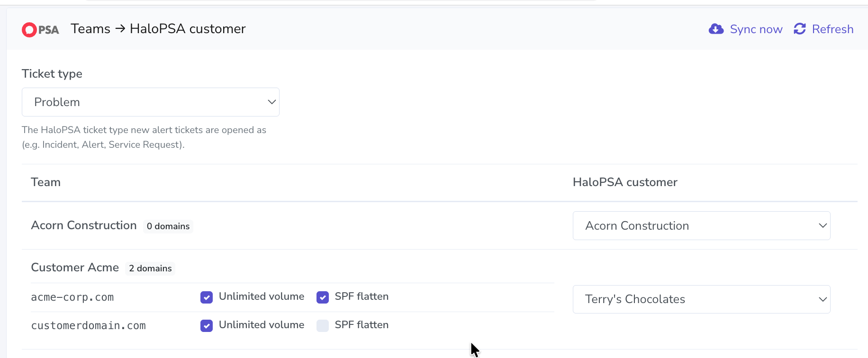Click the customerdomain.com domain entry

(89, 326)
